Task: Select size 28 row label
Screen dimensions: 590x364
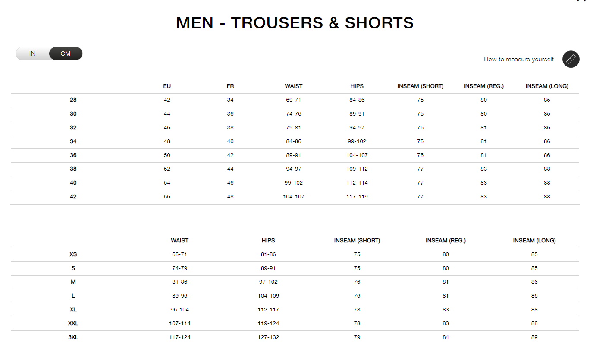Action: [x=73, y=100]
